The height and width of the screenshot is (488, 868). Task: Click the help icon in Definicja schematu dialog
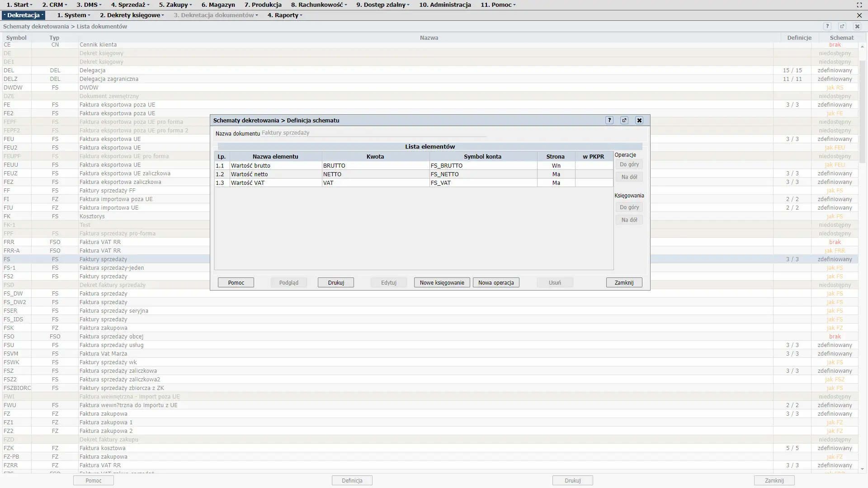coord(609,120)
